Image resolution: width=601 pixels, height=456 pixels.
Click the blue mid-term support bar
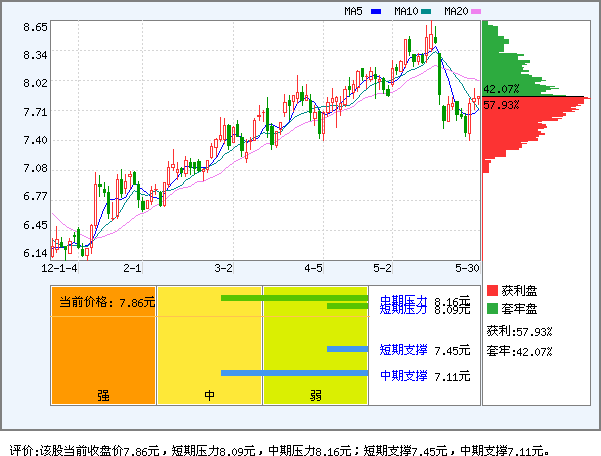tap(294, 373)
